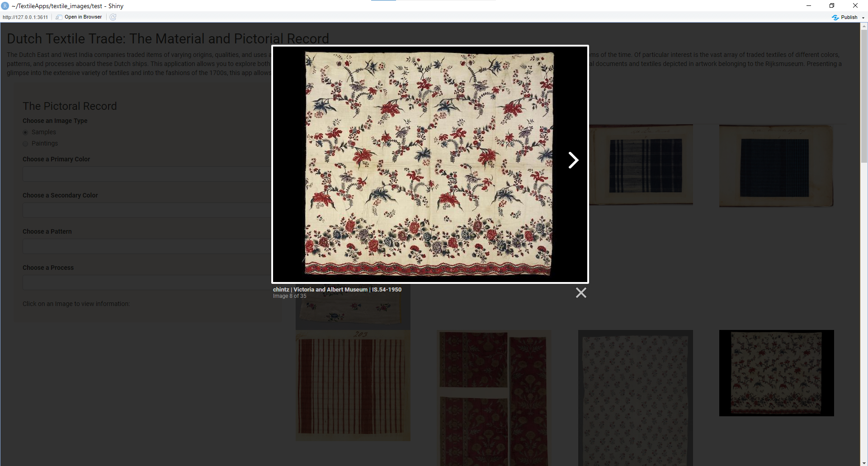Select the Samples radio button
The height and width of the screenshot is (466, 868).
pos(25,132)
